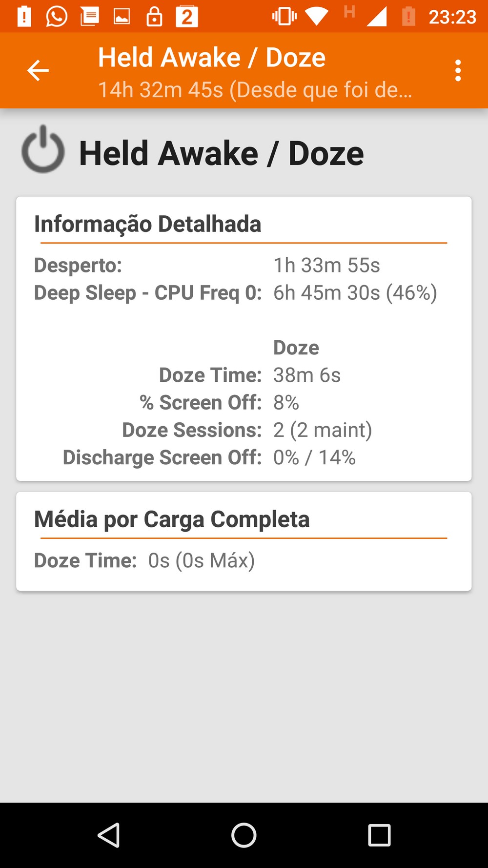Tap the toolbar title Held Awake / Doze
The image size is (488, 868).
(212, 58)
